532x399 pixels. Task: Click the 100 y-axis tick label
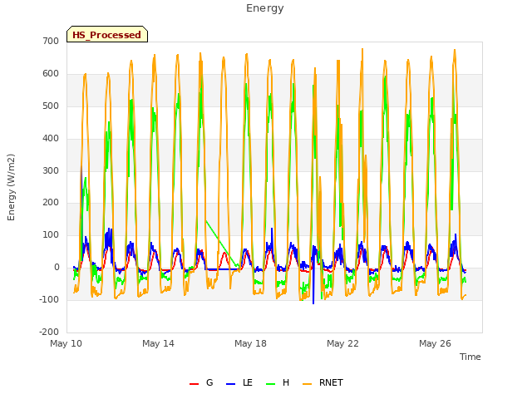[51, 234]
